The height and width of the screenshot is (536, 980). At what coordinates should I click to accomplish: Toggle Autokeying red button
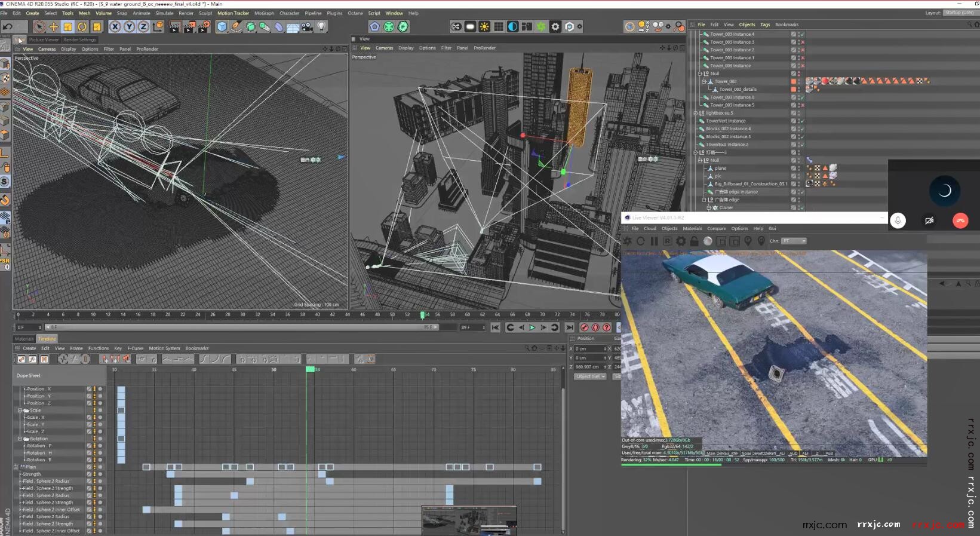point(595,327)
